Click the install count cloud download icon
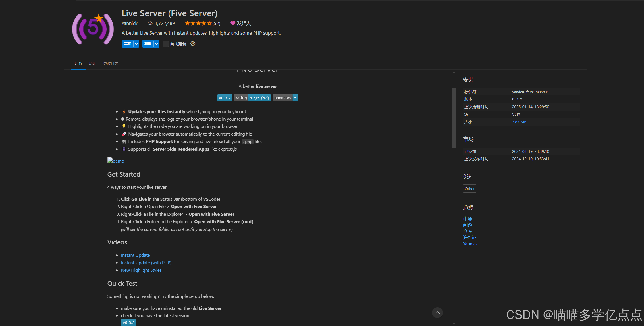 pyautogui.click(x=150, y=23)
